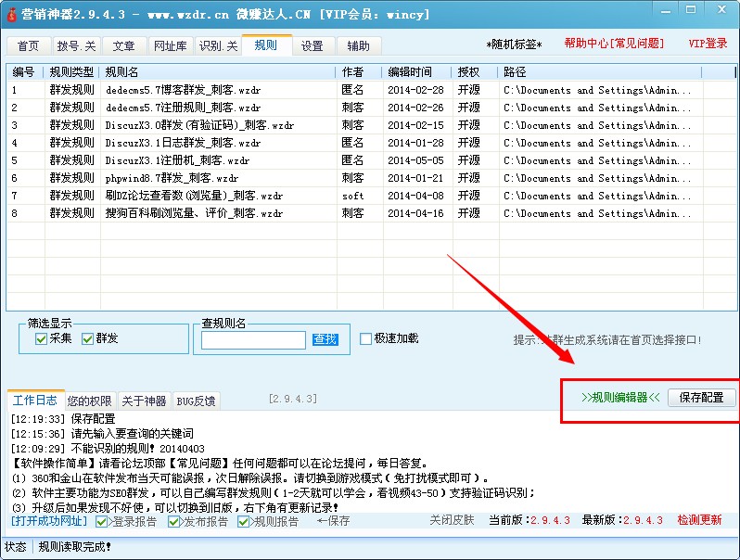Click the 保存配置 button
Viewport: 740px width, 560px height.
(x=701, y=398)
